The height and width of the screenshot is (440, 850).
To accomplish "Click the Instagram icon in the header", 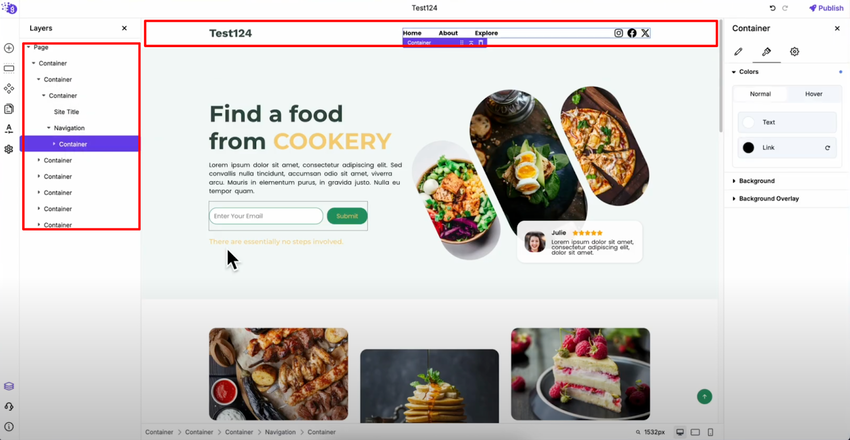I will (619, 33).
